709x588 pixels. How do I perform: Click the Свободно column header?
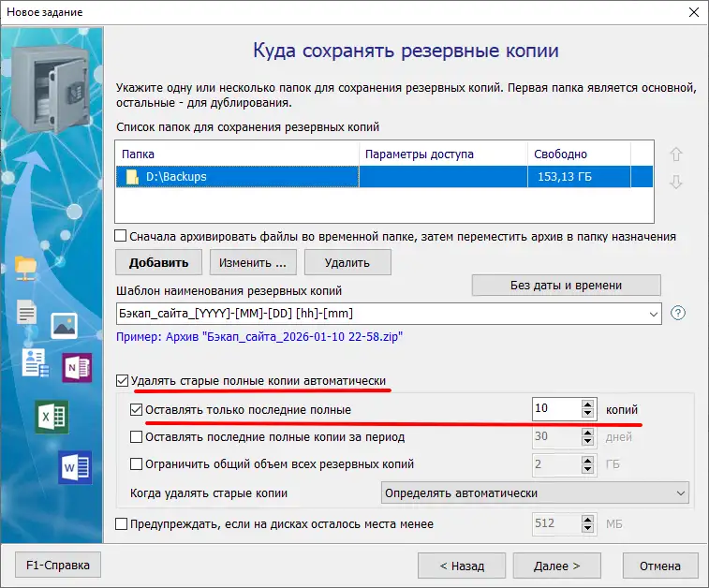click(579, 154)
